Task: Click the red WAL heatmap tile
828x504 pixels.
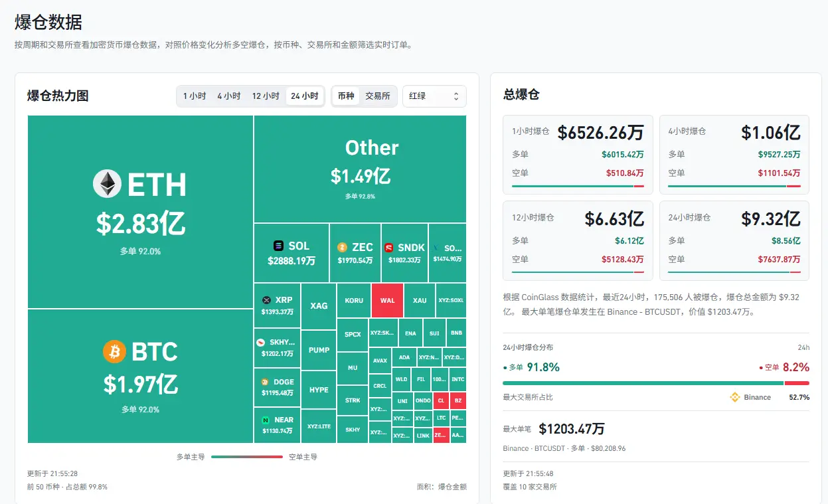Action: point(387,300)
